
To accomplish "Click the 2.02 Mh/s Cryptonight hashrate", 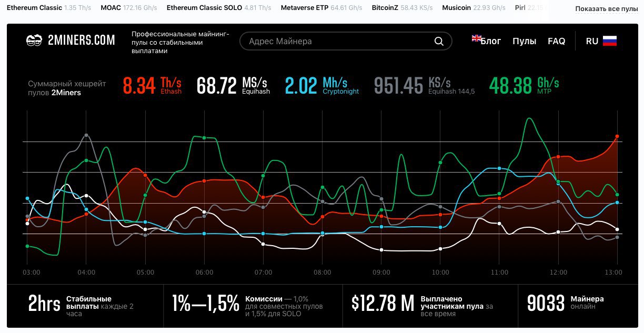I will tap(322, 85).
